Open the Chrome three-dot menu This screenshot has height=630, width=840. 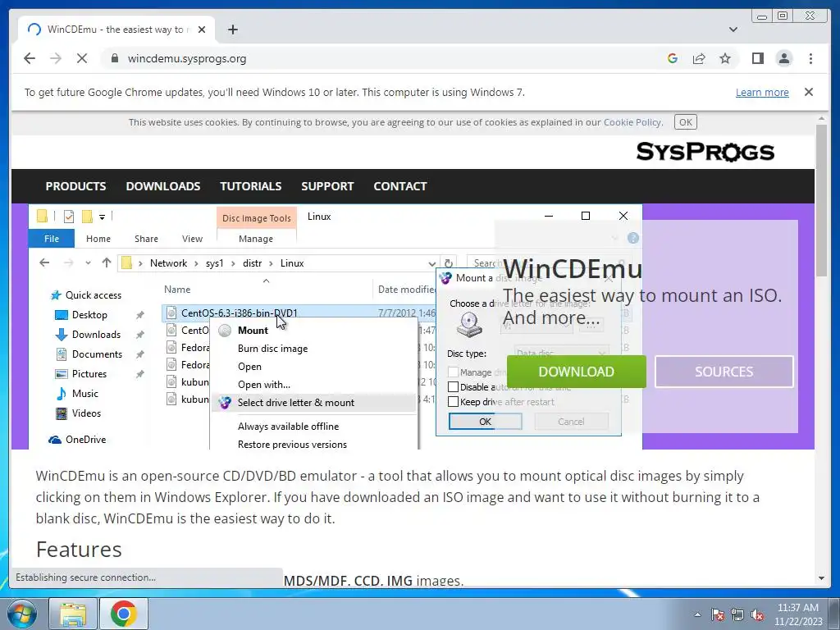point(810,58)
